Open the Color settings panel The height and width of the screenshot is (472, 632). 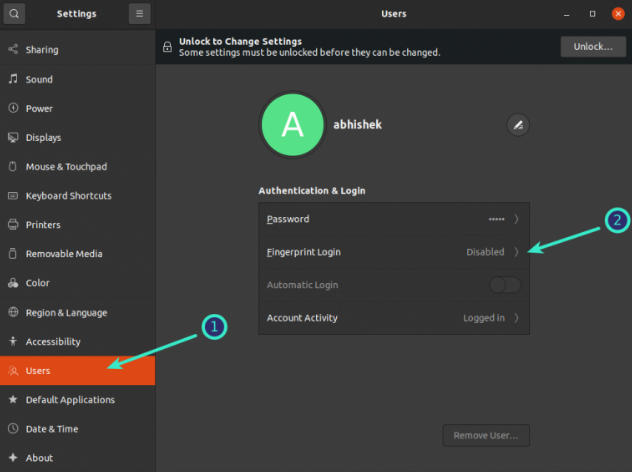point(77,283)
